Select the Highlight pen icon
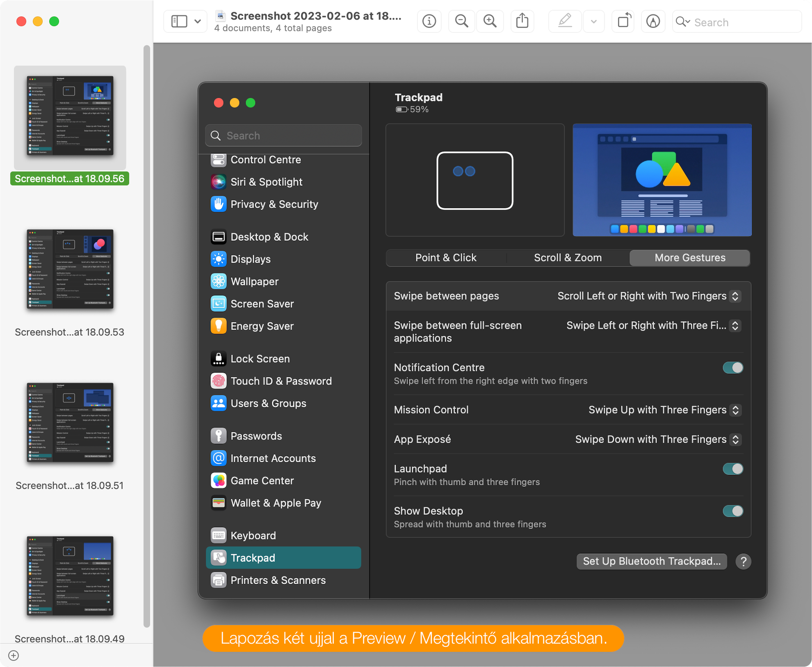The image size is (812, 667). [565, 21]
